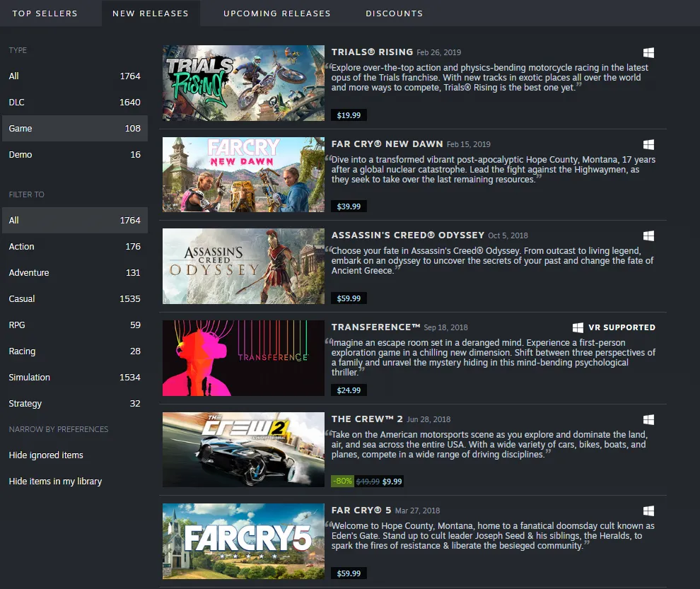Open Trials Rising thumbnail image
This screenshot has width=700, height=589.
click(x=243, y=83)
